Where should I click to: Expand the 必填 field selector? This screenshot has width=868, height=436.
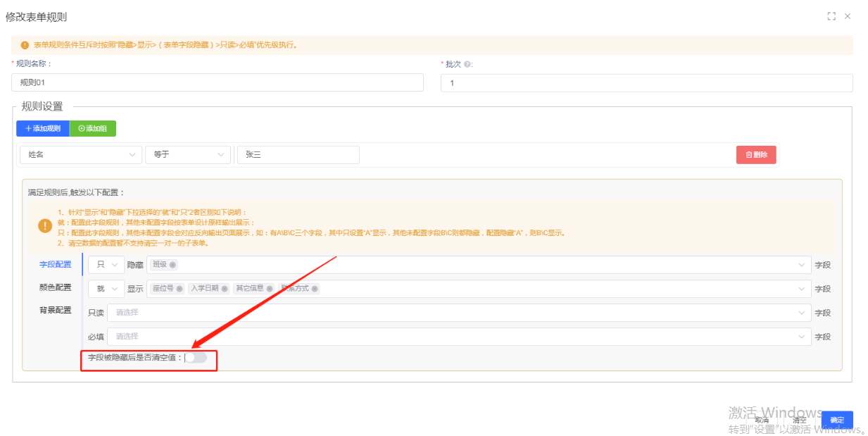pos(458,337)
